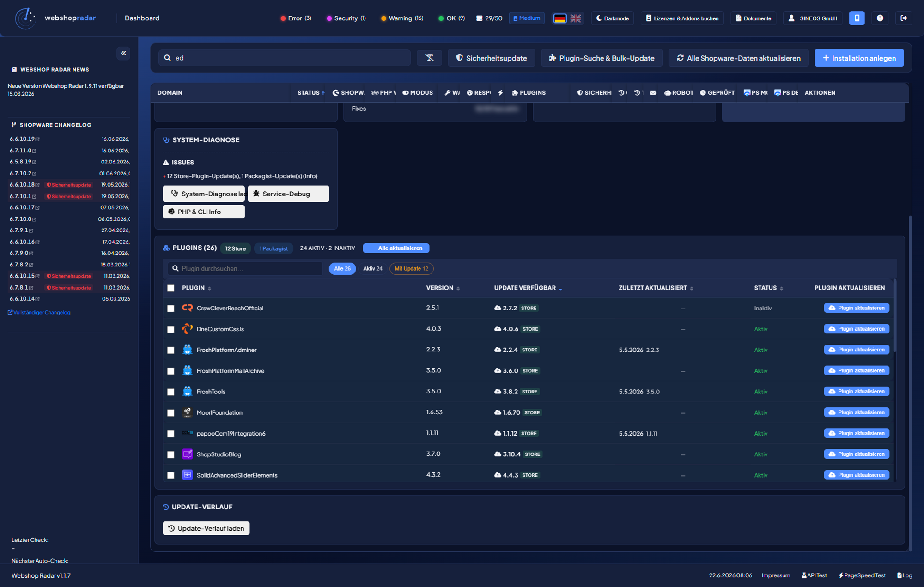Click the logout icon
924x587 pixels.
click(x=904, y=18)
